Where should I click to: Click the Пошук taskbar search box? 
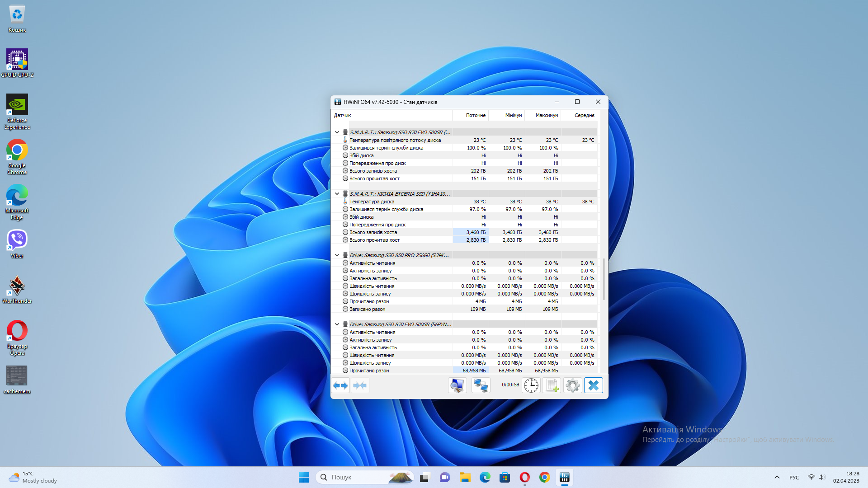364,477
